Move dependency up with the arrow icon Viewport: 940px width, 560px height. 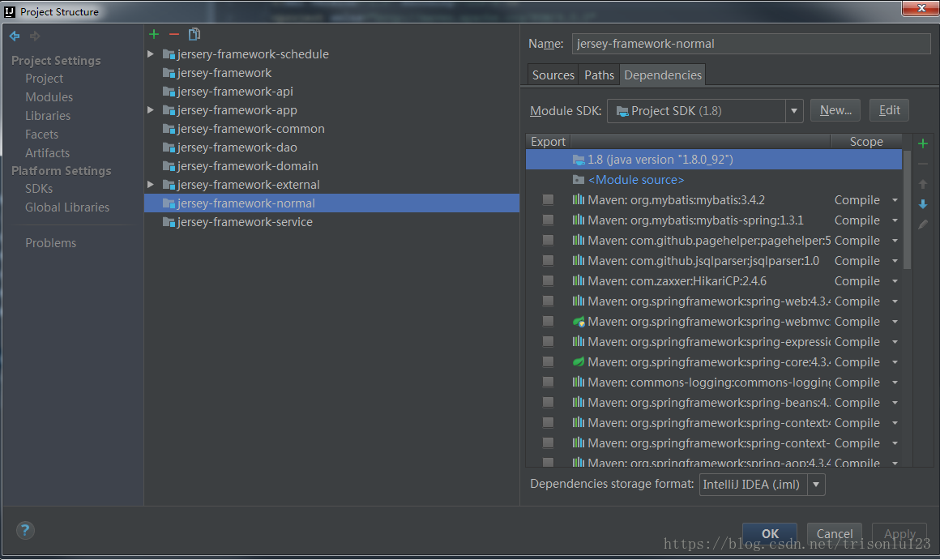click(923, 184)
